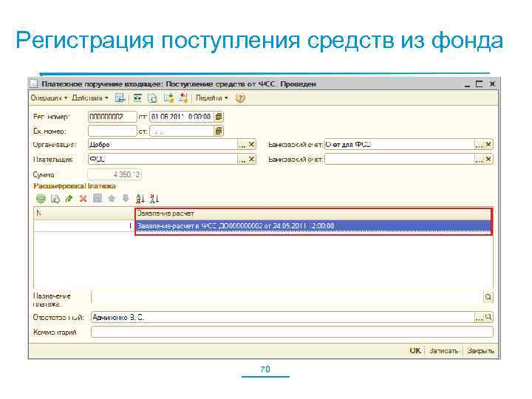The image size is (532, 399).
Task: Edit current row with green pencil icon
Action: point(69,199)
